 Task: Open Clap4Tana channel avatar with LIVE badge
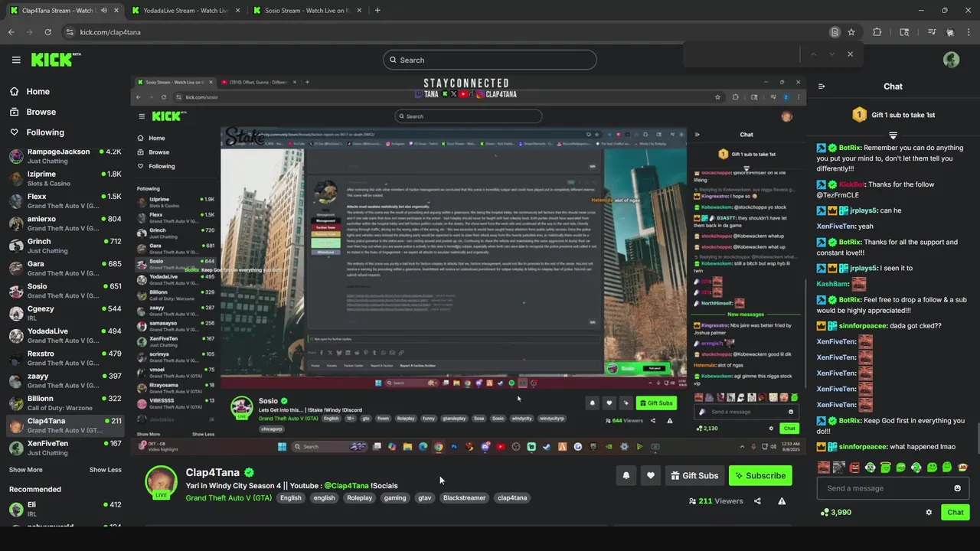click(161, 481)
